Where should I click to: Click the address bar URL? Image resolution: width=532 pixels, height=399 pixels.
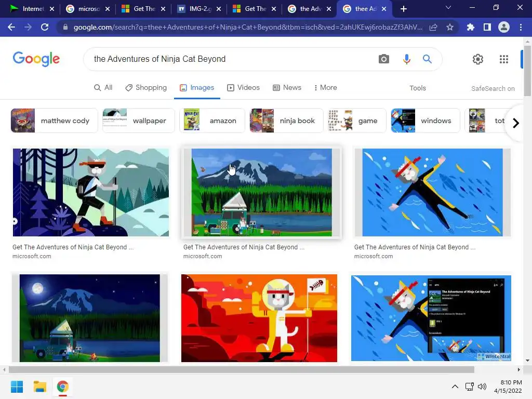tap(248, 27)
